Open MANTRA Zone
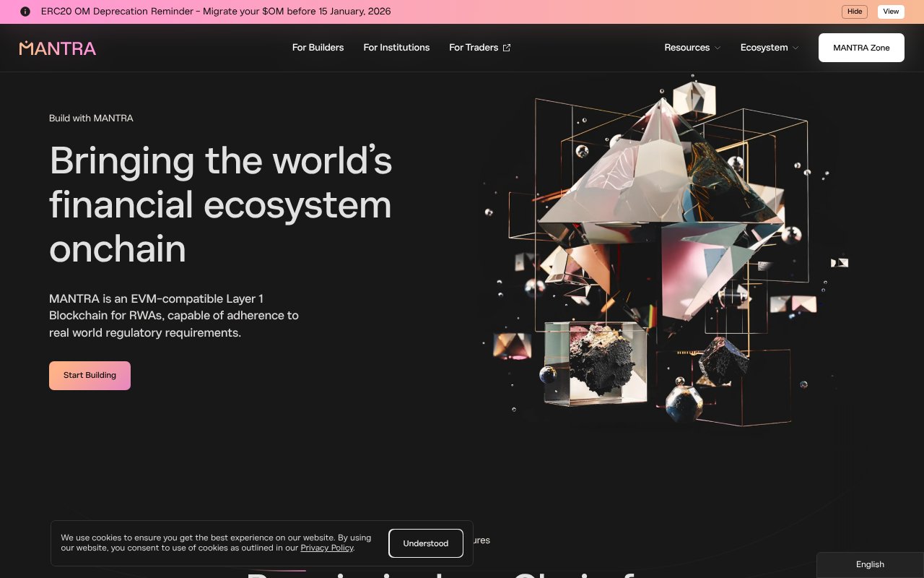The image size is (924, 578). click(x=861, y=47)
